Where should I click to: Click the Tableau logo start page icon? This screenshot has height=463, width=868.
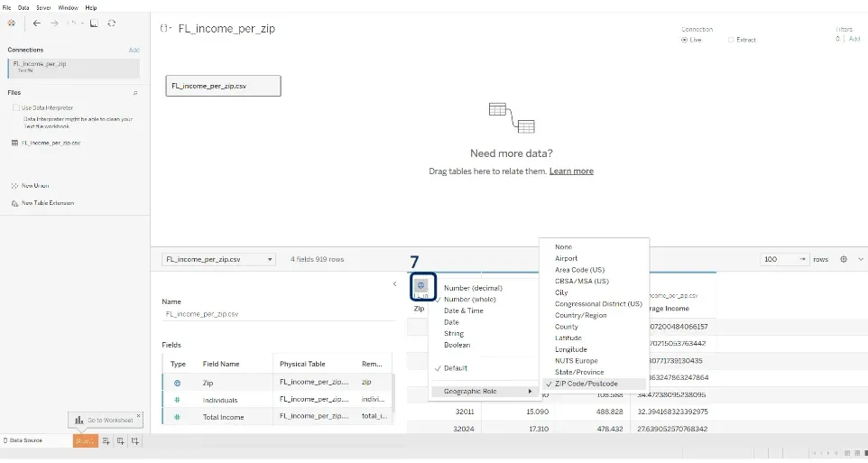coord(12,23)
